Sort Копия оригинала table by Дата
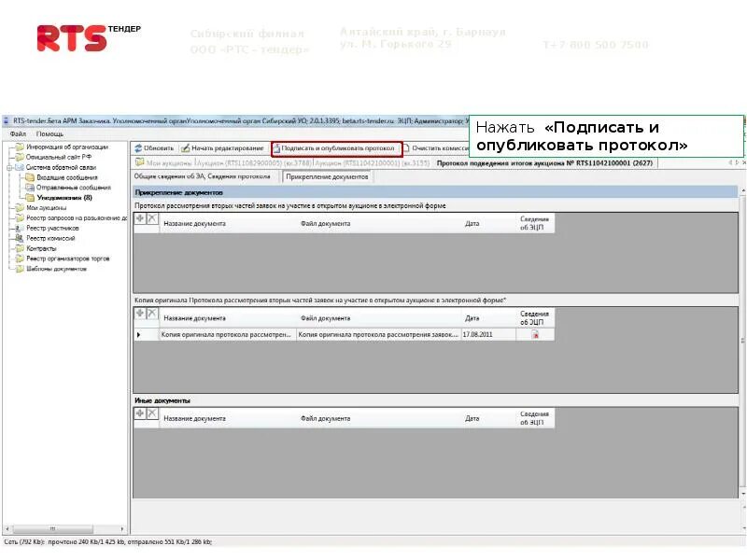Image resolution: width=747 pixels, height=560 pixels. (x=472, y=318)
